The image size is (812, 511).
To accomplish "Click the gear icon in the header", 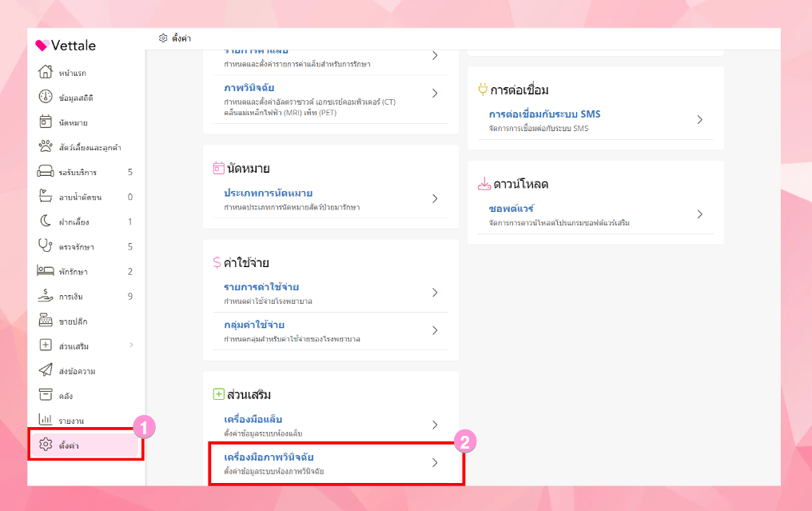I will [163, 38].
